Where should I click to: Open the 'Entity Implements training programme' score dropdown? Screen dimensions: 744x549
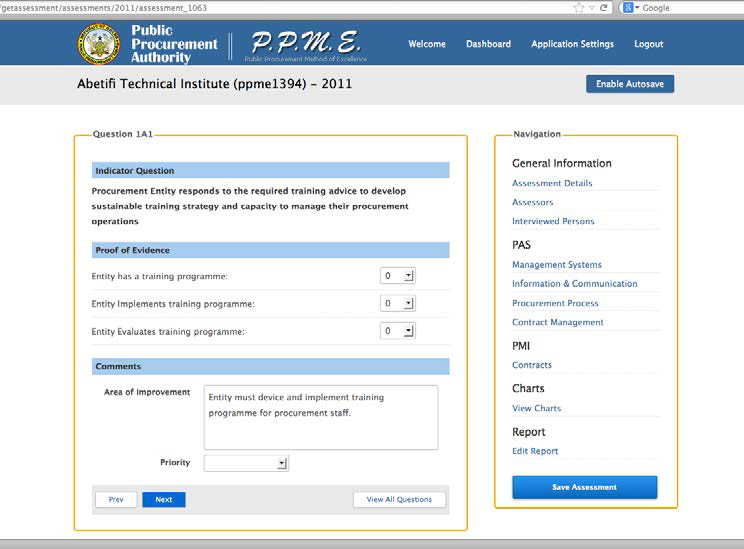(398, 303)
